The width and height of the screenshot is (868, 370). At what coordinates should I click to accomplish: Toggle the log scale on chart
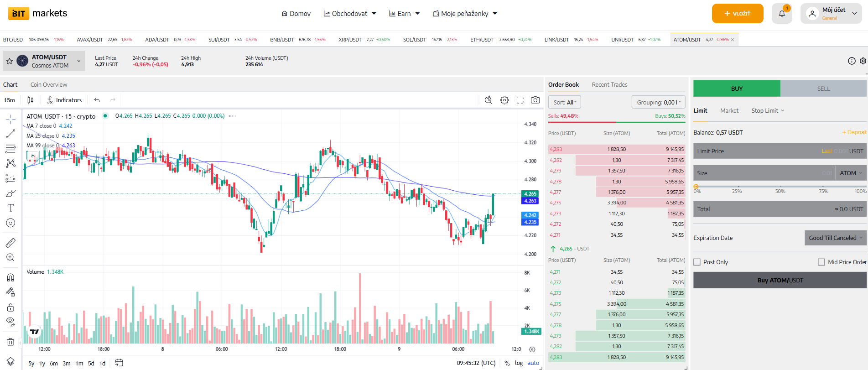[519, 363]
